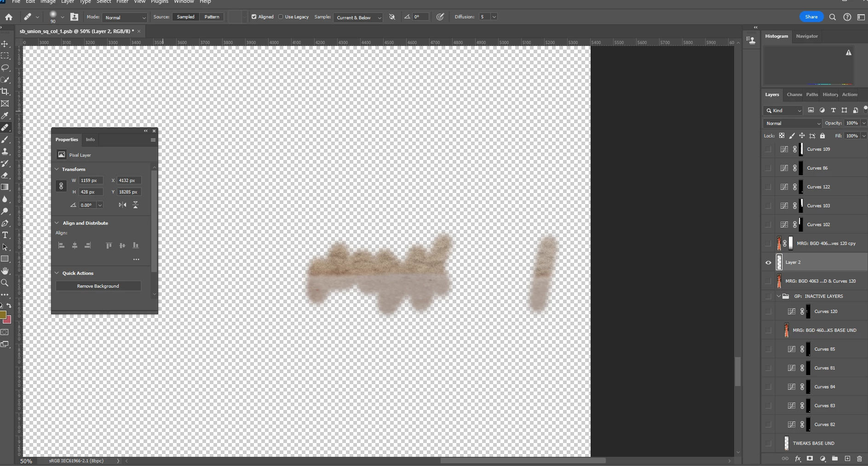Collapse the GP: INACTIVE LAYERS group

coord(779,296)
